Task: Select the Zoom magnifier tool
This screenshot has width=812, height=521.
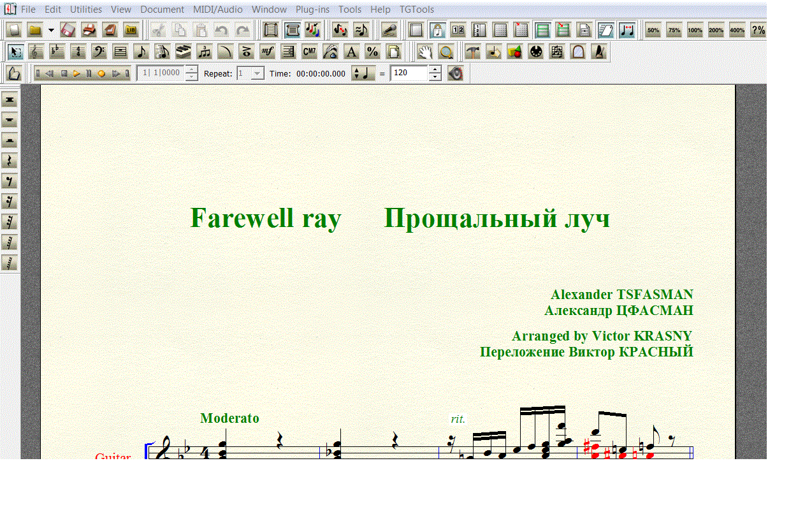Action: (446, 52)
